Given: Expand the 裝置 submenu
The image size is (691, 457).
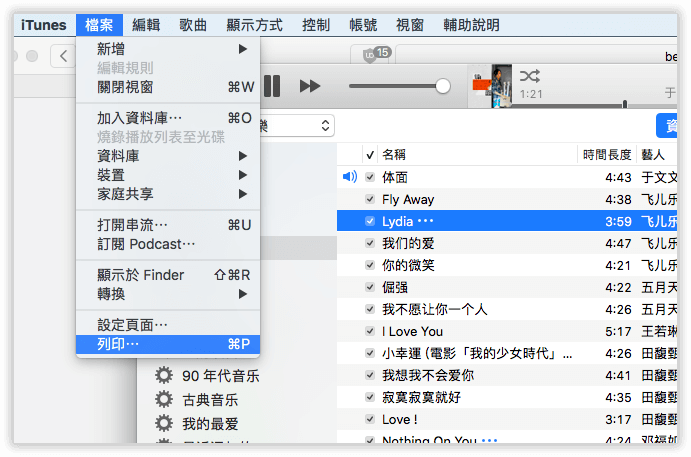Looking at the screenshot, I should click(x=168, y=175).
